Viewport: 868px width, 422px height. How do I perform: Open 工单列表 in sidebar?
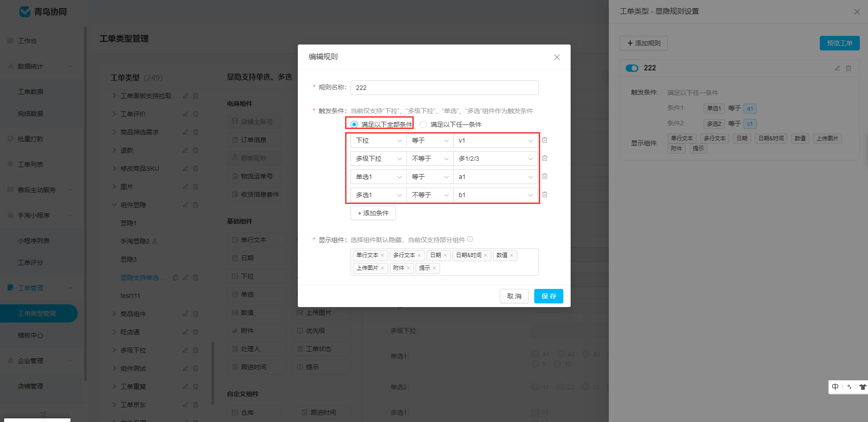[x=30, y=164]
